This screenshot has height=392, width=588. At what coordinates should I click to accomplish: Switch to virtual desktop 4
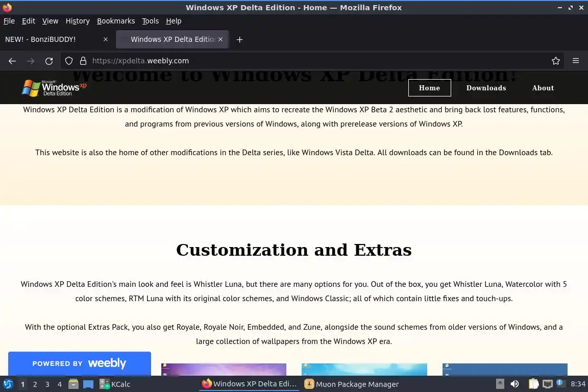59,384
